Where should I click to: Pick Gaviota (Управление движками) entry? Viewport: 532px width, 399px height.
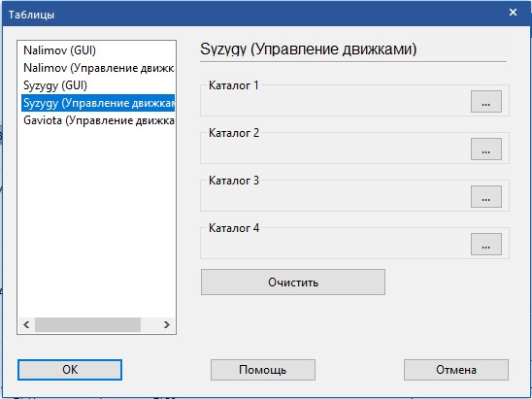click(98, 120)
